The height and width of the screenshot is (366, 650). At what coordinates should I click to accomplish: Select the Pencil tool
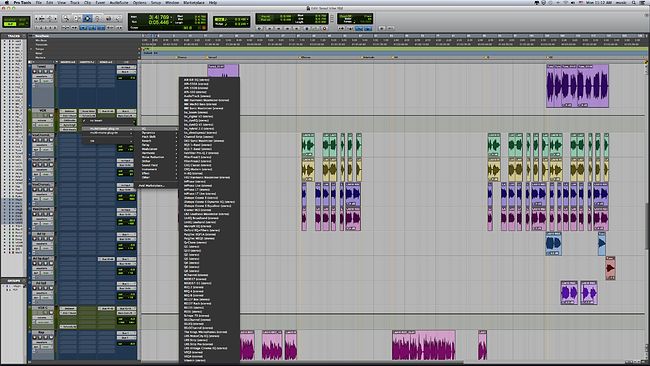coord(118,18)
